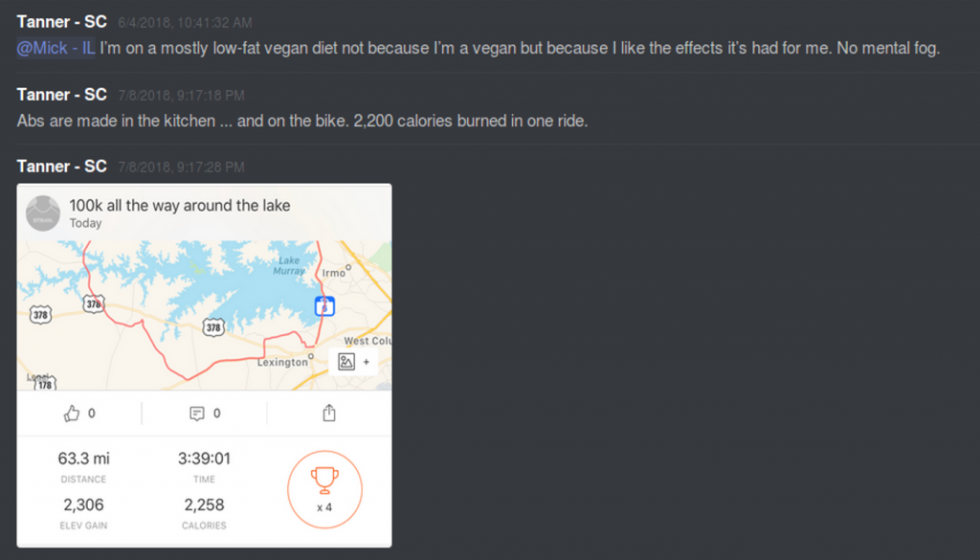Open the @Mick - IL mention
The width and height of the screenshot is (980, 560).
56,48
